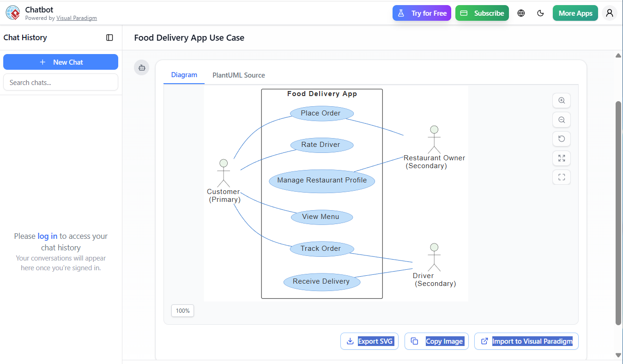
Task: Collapse the Chat History sidebar panel
Action: click(109, 37)
